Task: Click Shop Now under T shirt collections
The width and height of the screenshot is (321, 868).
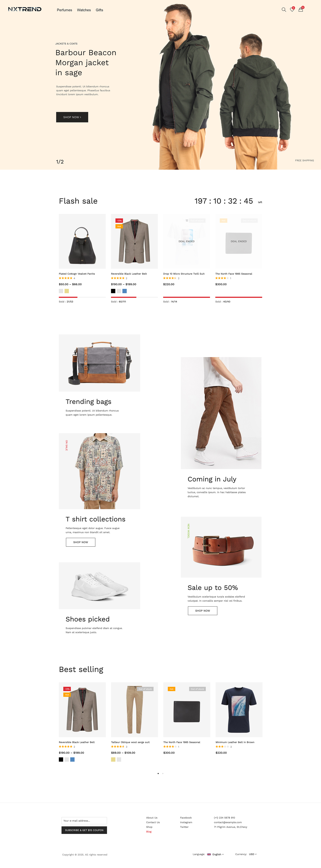Action: point(80,542)
